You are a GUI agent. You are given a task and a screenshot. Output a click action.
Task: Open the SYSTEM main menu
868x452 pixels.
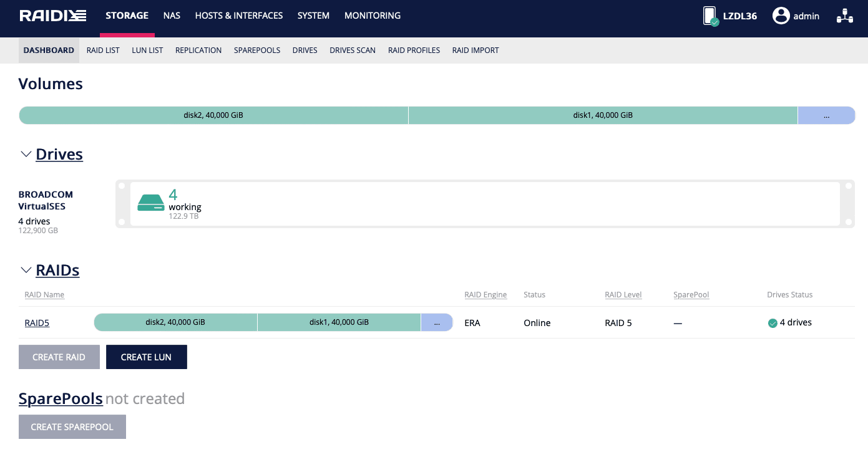pos(313,16)
